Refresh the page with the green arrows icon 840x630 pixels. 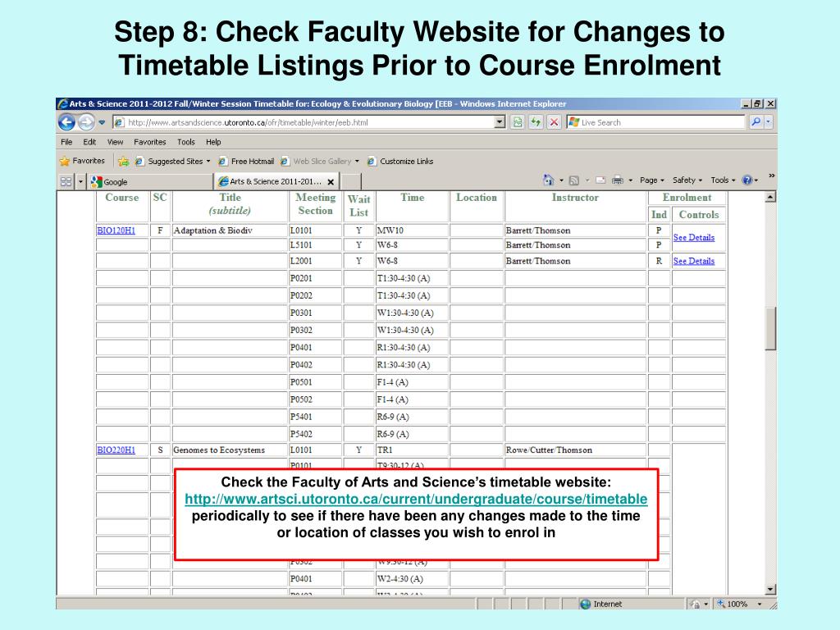pos(536,122)
